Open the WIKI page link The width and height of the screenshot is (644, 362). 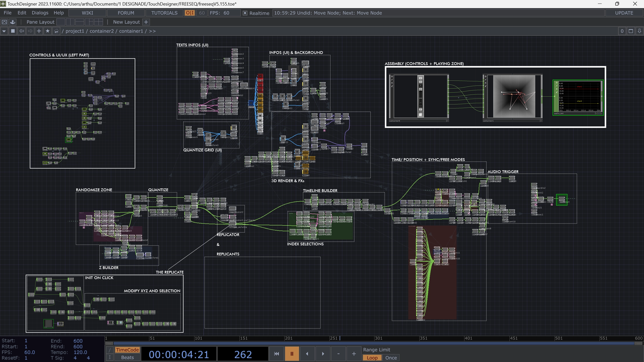click(87, 13)
